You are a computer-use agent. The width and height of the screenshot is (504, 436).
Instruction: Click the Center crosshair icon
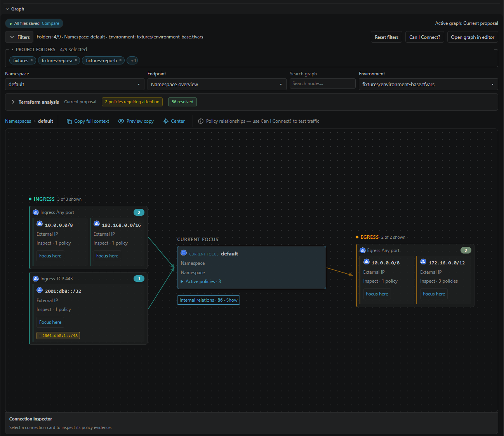(166, 121)
